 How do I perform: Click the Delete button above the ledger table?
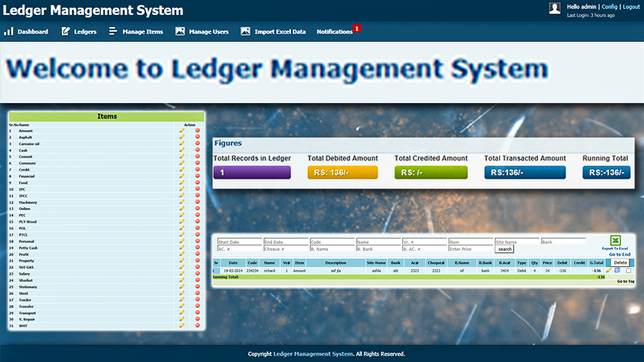point(620,263)
